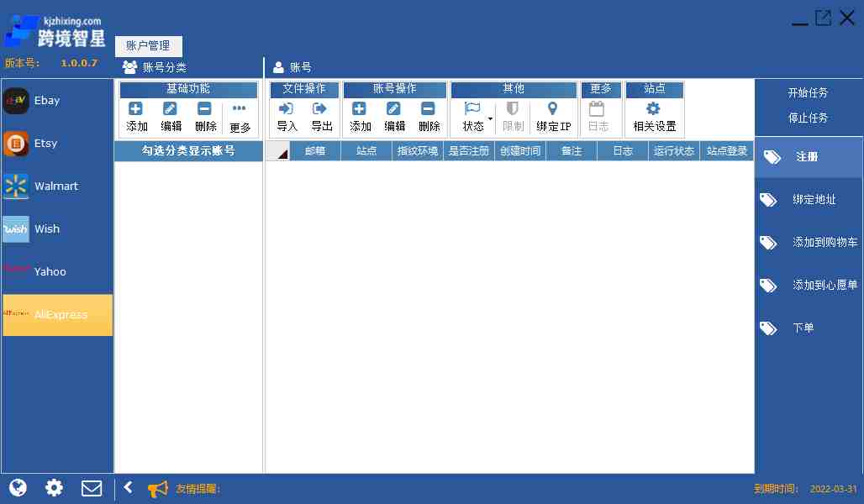The height and width of the screenshot is (504, 864).
Task: Export accounts to file (导出)
Action: point(321,117)
